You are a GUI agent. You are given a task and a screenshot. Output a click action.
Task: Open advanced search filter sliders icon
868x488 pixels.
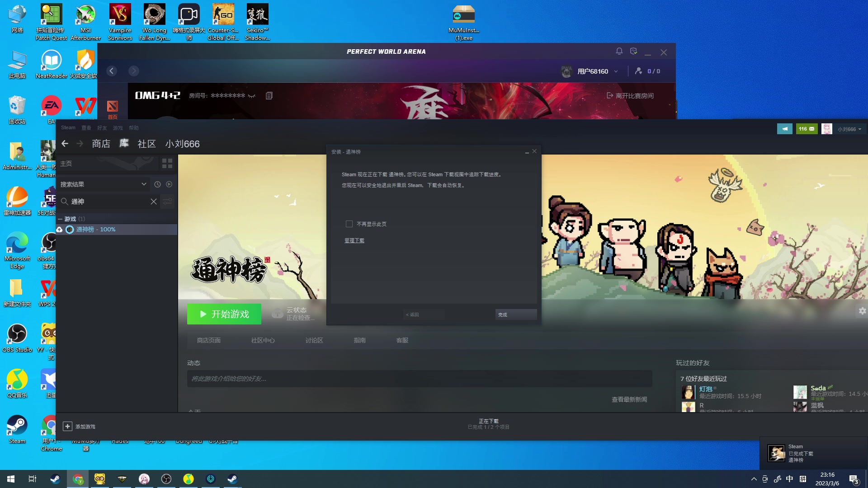point(168,202)
